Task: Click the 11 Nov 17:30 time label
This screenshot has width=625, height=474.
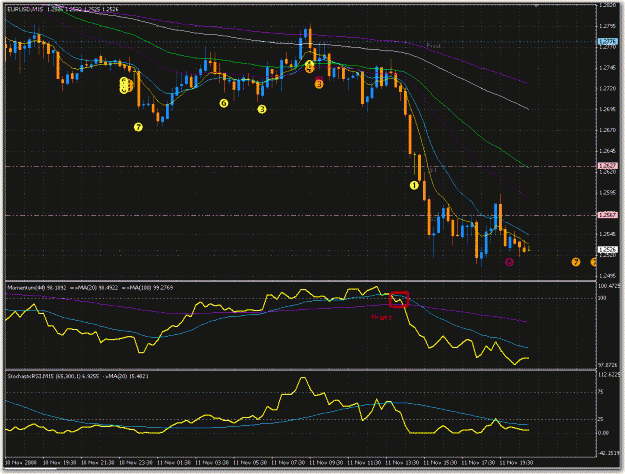Action: [479, 462]
